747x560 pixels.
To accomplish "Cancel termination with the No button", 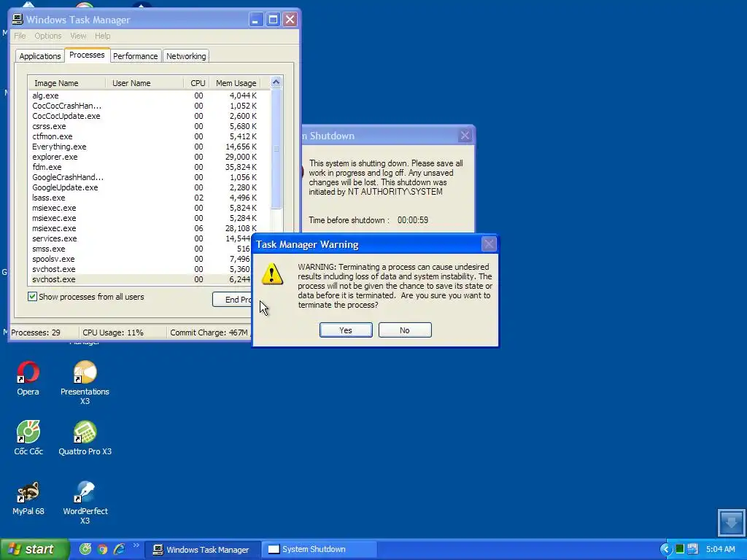I will click(405, 330).
